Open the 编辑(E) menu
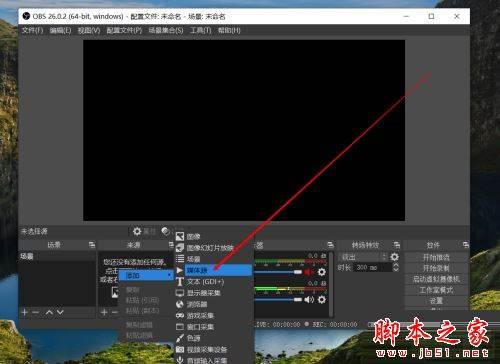Screen dimensions: 500x364 click(60, 30)
